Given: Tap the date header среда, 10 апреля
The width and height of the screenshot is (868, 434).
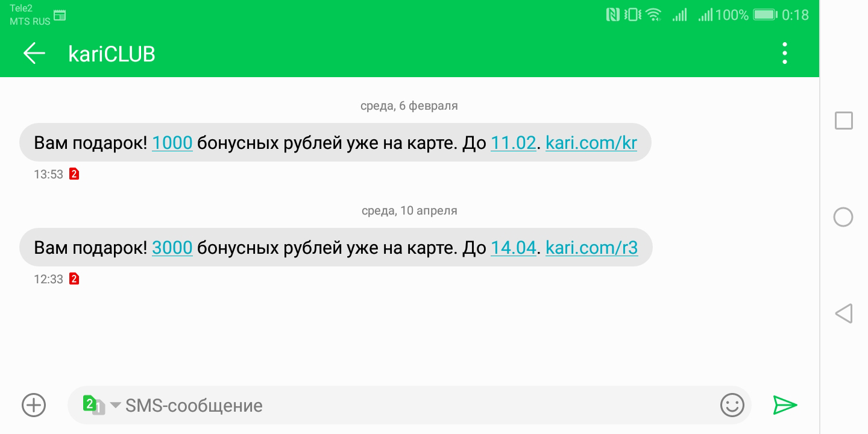Looking at the screenshot, I should click(409, 210).
